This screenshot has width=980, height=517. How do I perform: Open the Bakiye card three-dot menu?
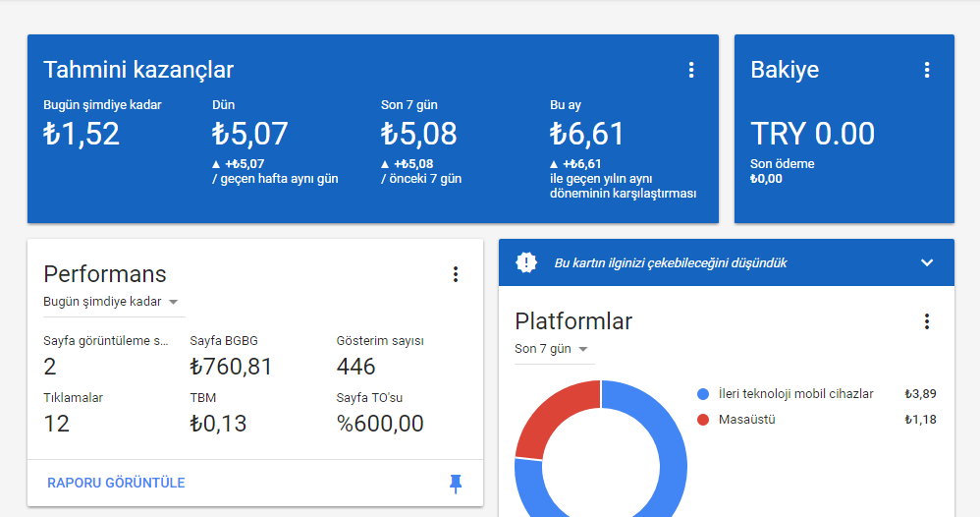point(927,70)
